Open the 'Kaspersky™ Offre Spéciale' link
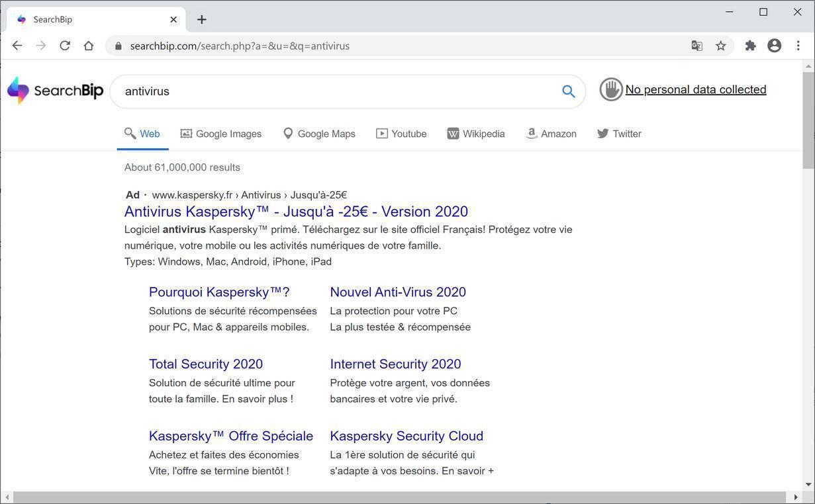 click(231, 437)
